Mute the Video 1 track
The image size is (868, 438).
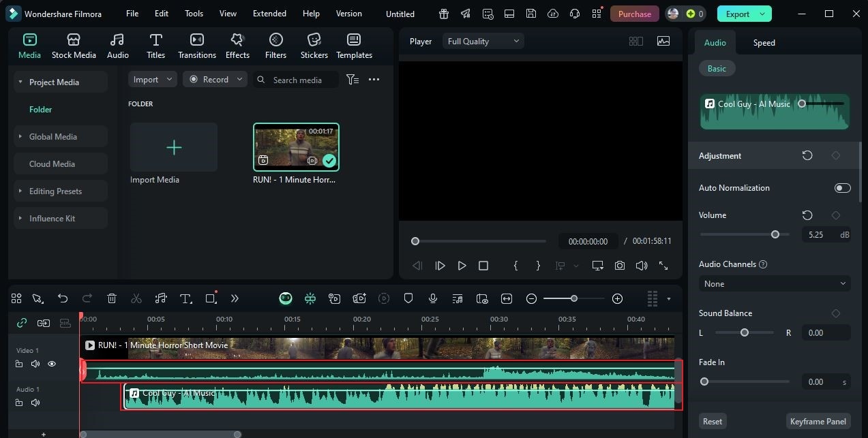tap(35, 364)
